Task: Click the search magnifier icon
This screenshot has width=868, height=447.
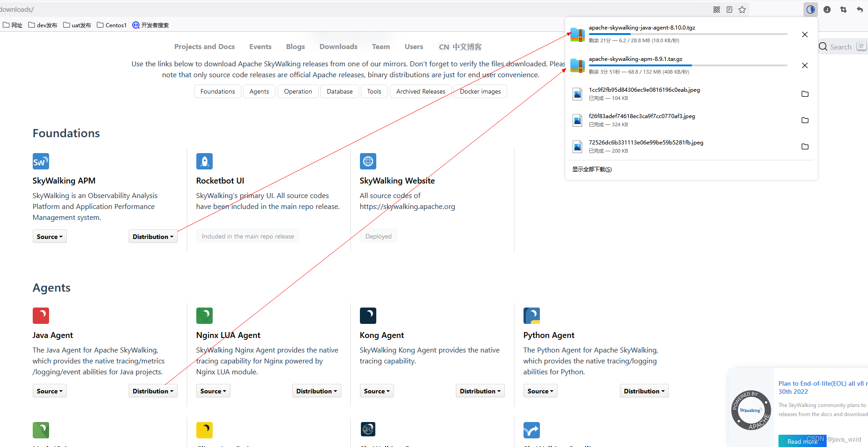Action: [823, 46]
